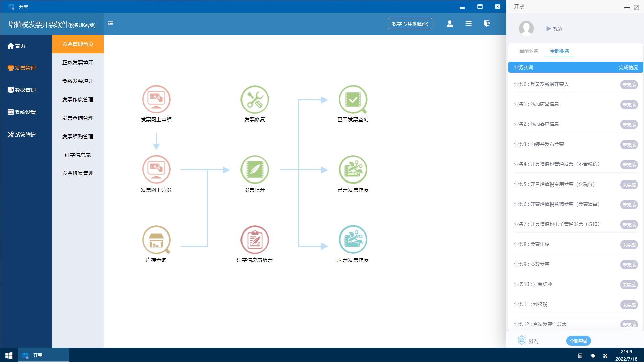Open 系统设置 in left navigation
Image resolution: width=644 pixels, height=362 pixels.
(26, 112)
